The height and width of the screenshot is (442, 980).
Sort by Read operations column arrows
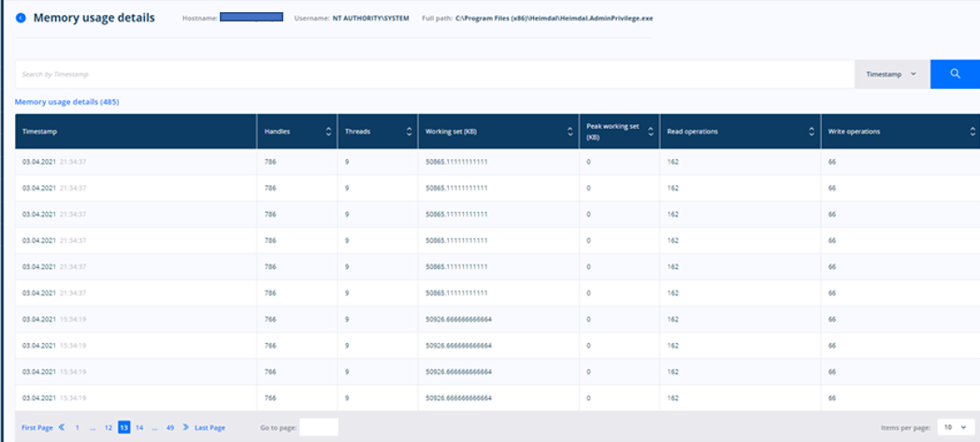(812, 132)
